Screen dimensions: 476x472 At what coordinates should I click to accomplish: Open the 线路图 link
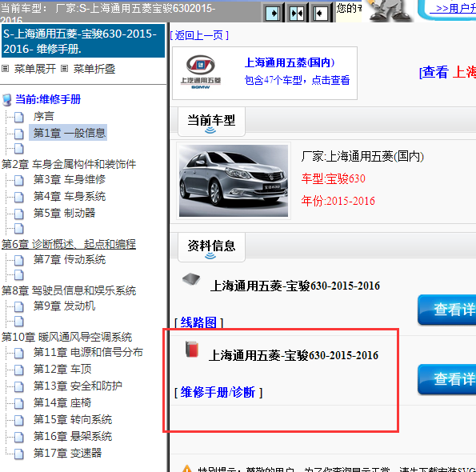tap(198, 322)
